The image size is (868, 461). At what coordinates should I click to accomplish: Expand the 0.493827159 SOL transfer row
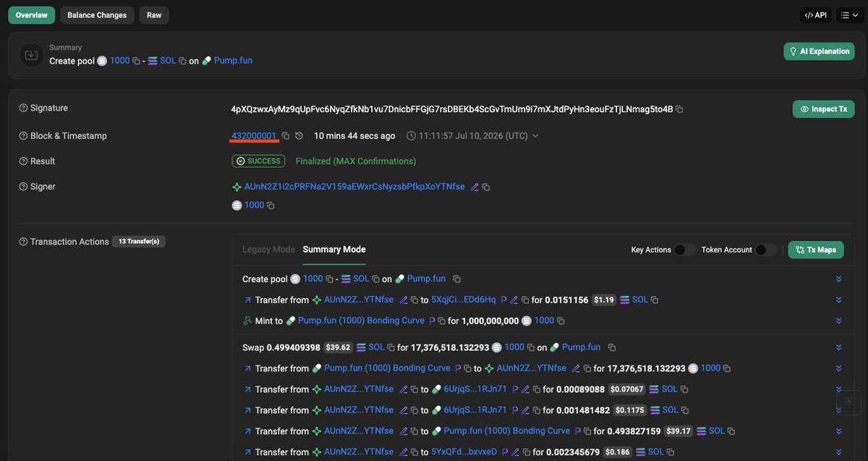(x=838, y=431)
